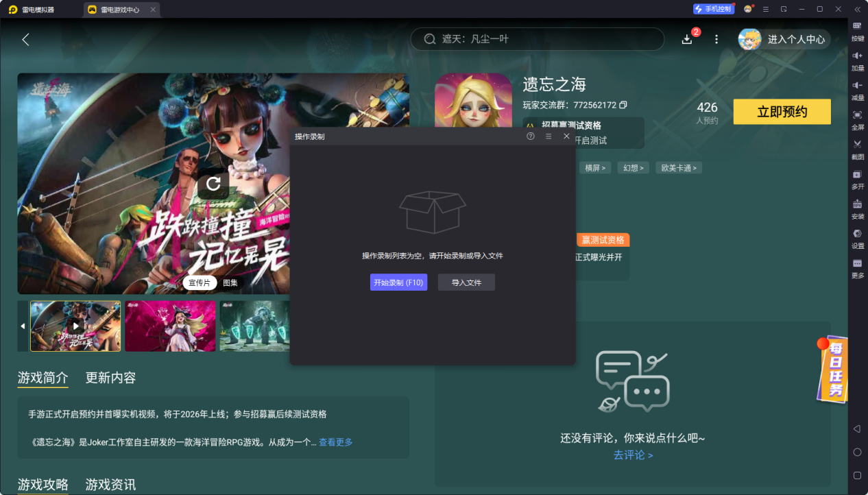868x495 pixels.
Task: Select the 游戏攻略 tab
Action: point(43,485)
